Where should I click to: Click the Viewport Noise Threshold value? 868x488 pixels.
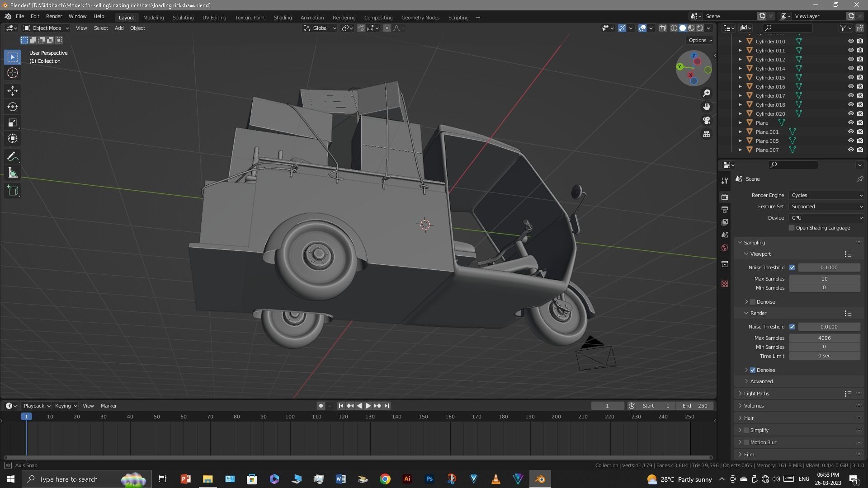(829, 267)
